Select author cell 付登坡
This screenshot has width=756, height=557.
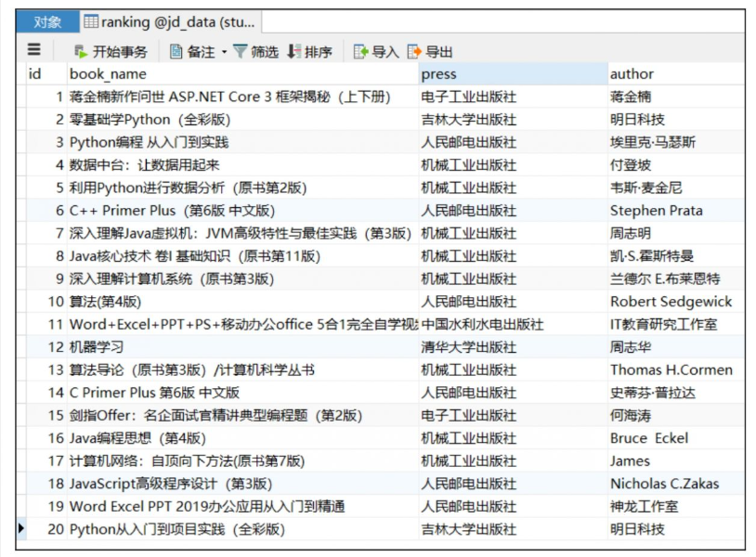[x=676, y=165]
